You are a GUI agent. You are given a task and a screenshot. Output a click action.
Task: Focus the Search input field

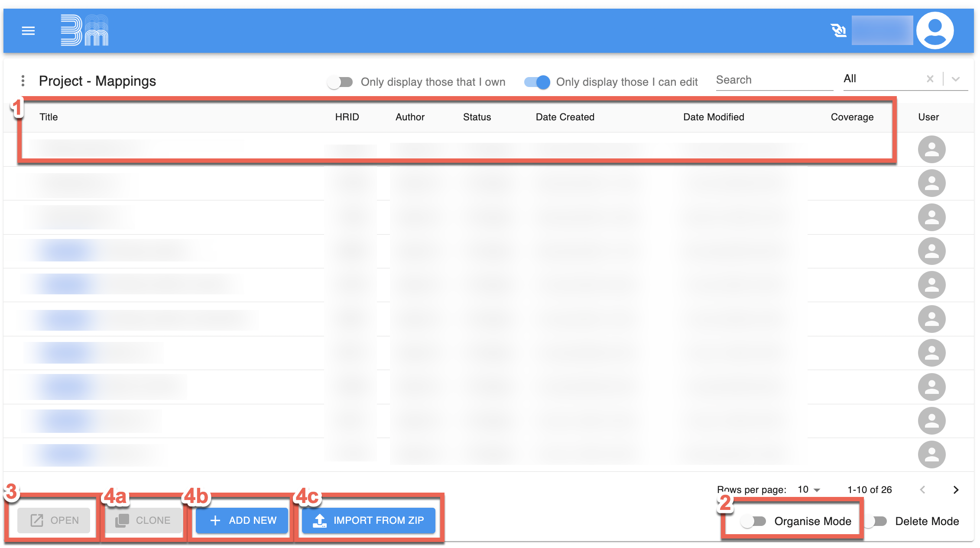(x=774, y=80)
